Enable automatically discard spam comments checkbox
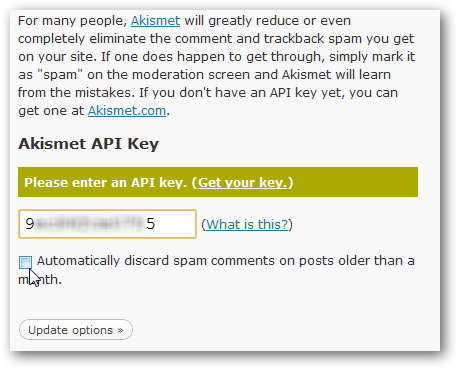The height and width of the screenshot is (369, 458). coord(25,262)
